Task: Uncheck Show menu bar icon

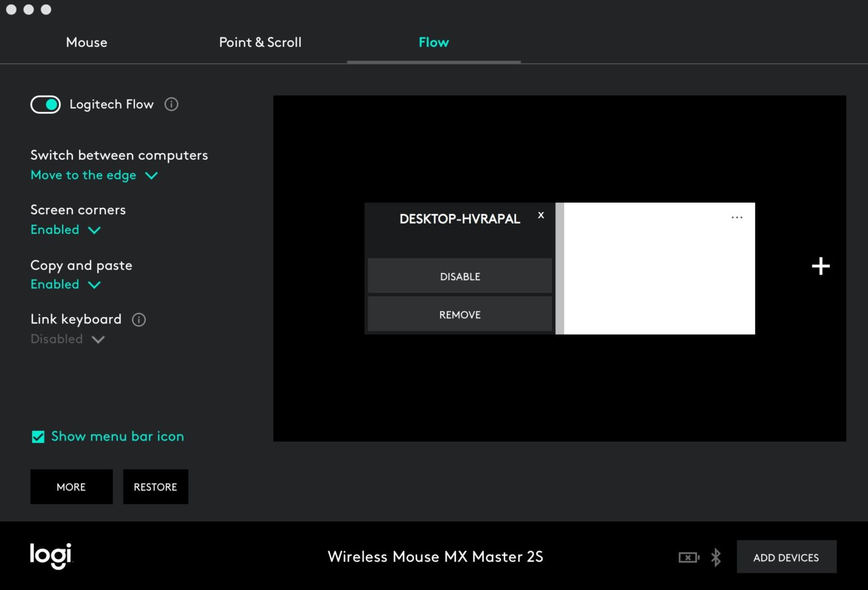Action: [38, 436]
